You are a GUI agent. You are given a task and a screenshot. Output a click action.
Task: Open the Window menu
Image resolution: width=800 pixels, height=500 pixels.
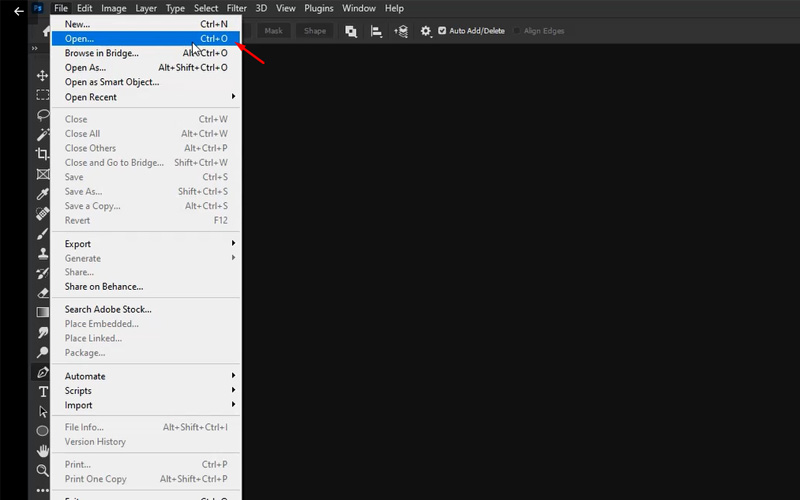click(359, 8)
